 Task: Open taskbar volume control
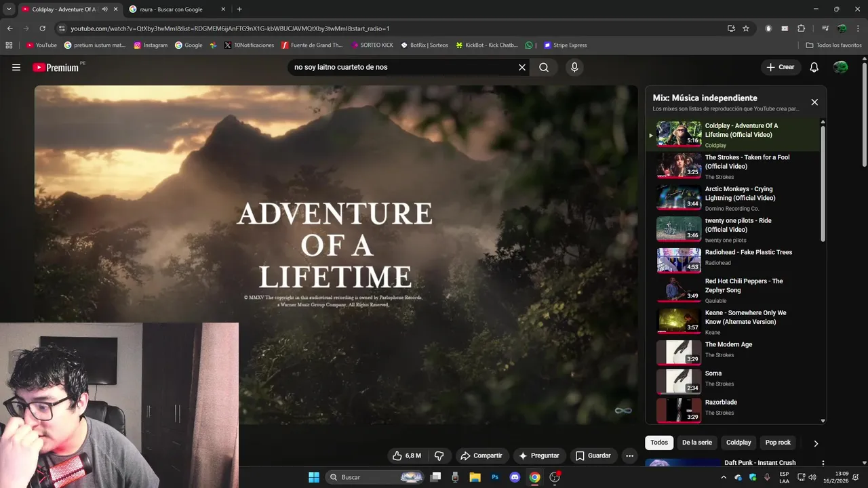(x=812, y=477)
